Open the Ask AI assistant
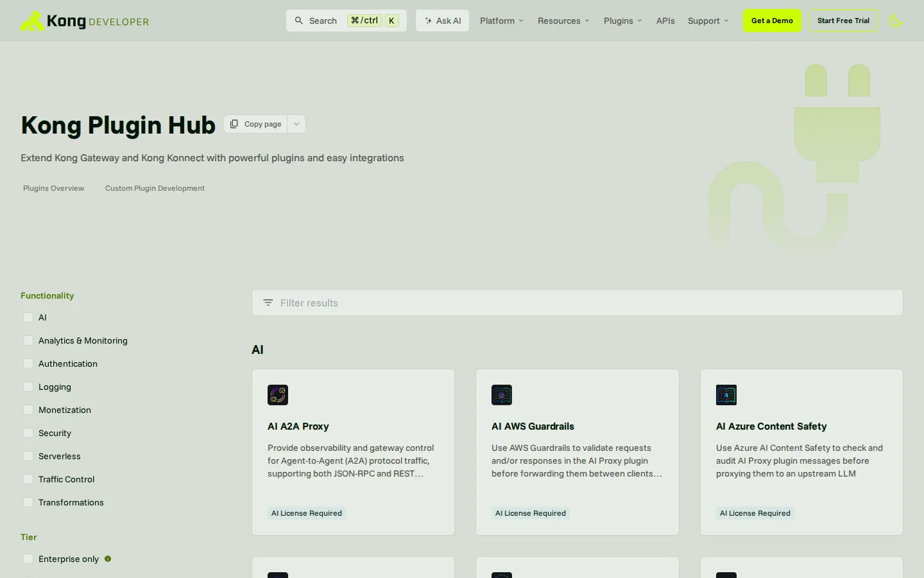The image size is (924, 578). pos(443,21)
